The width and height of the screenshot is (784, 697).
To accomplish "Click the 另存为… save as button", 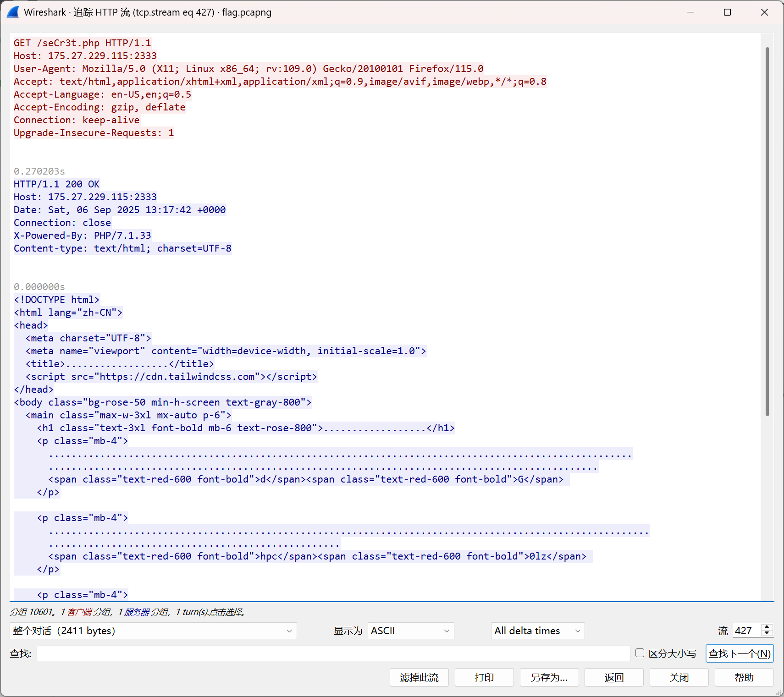I will click(x=549, y=677).
